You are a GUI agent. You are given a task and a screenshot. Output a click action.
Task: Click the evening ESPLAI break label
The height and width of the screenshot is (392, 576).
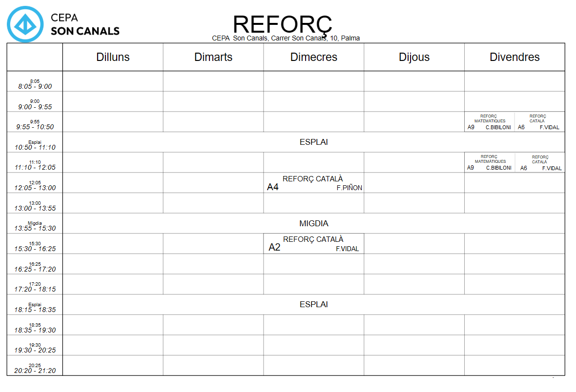313,304
